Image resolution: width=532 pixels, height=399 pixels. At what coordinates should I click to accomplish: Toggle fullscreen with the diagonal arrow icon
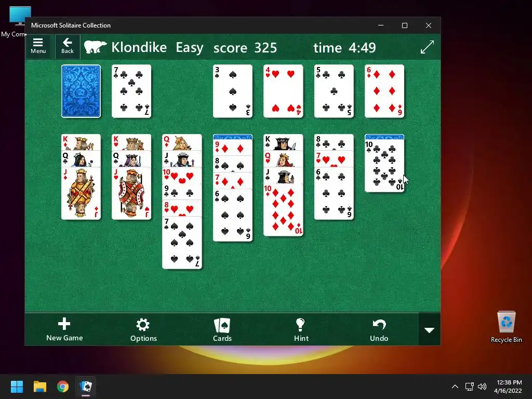(427, 47)
